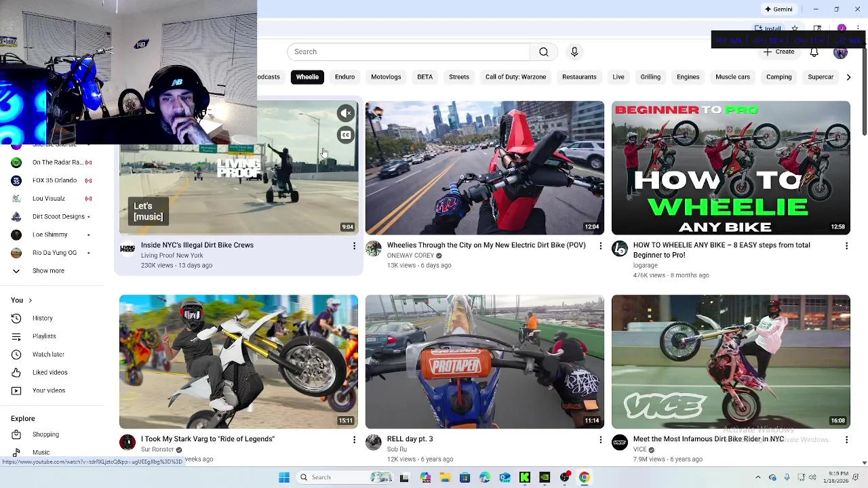The image size is (868, 488).
Task: Unmute the Living Proof preview video
Action: (346, 113)
